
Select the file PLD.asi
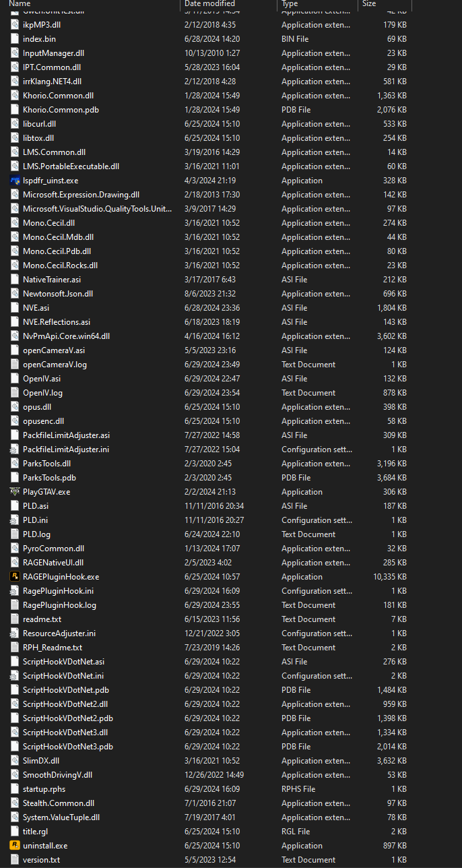pos(36,506)
